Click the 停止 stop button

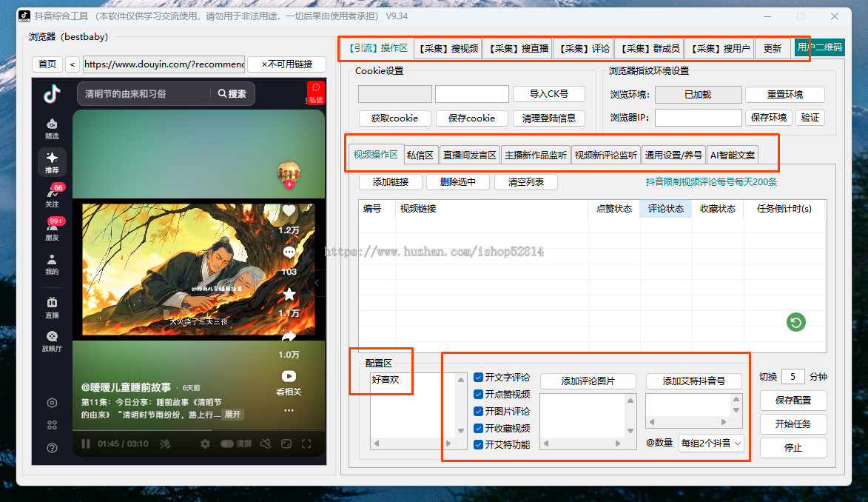tap(793, 448)
